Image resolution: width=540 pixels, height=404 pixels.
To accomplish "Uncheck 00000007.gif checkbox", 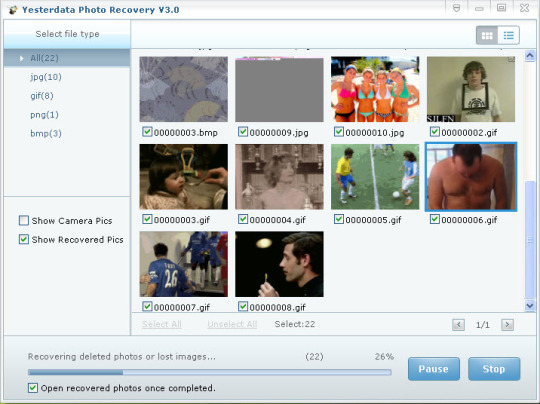I will click(147, 306).
